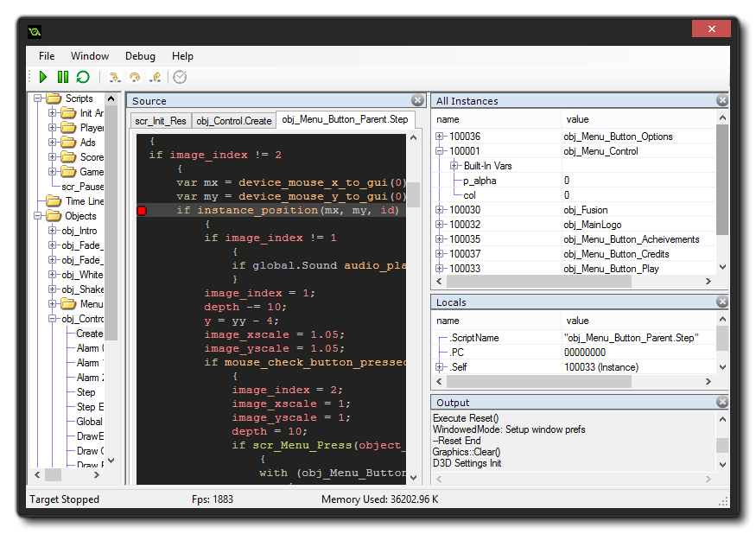
Task: Click the green Pause execution icon
Action: point(62,78)
